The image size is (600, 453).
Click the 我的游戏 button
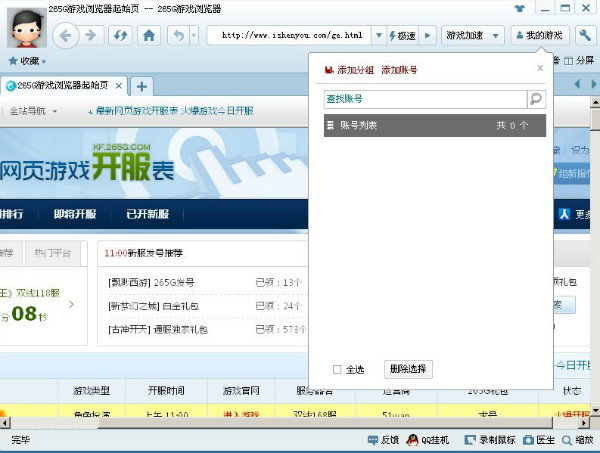click(540, 36)
